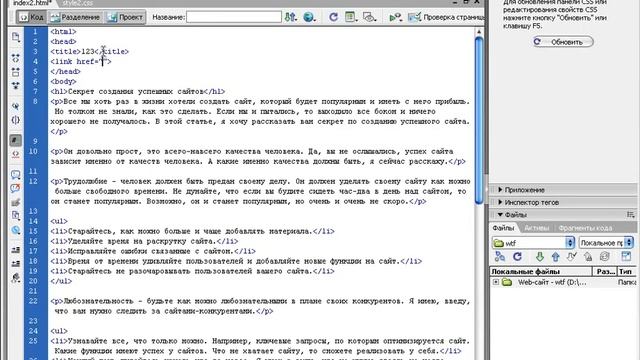Open the file management arrows icon
Viewport: 640px width, 360px height.
290,17
